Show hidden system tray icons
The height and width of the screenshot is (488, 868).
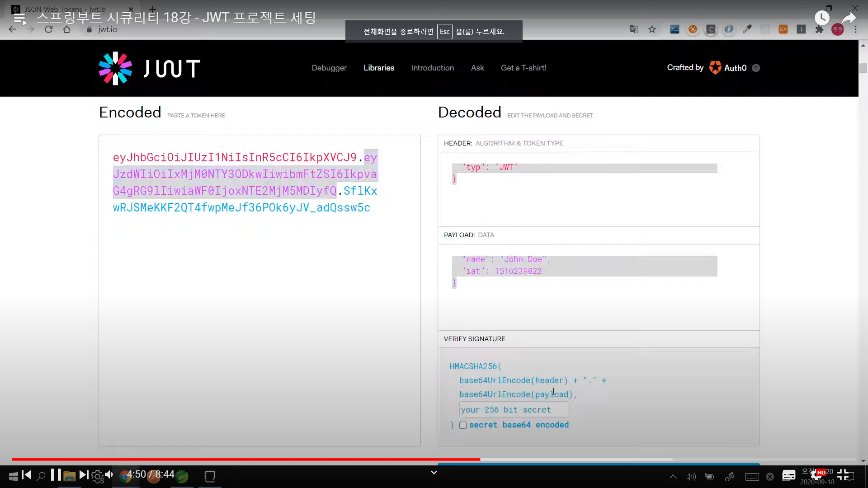[x=673, y=476]
